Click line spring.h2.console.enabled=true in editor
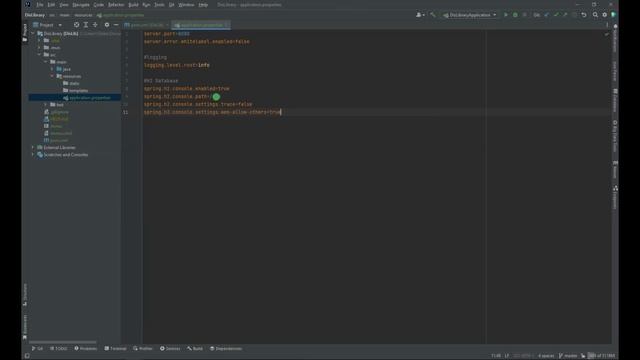Image resolution: width=640 pixels, height=360 pixels. 187,89
